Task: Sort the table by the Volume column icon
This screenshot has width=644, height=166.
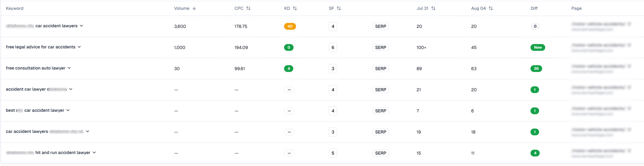Action: point(194,8)
